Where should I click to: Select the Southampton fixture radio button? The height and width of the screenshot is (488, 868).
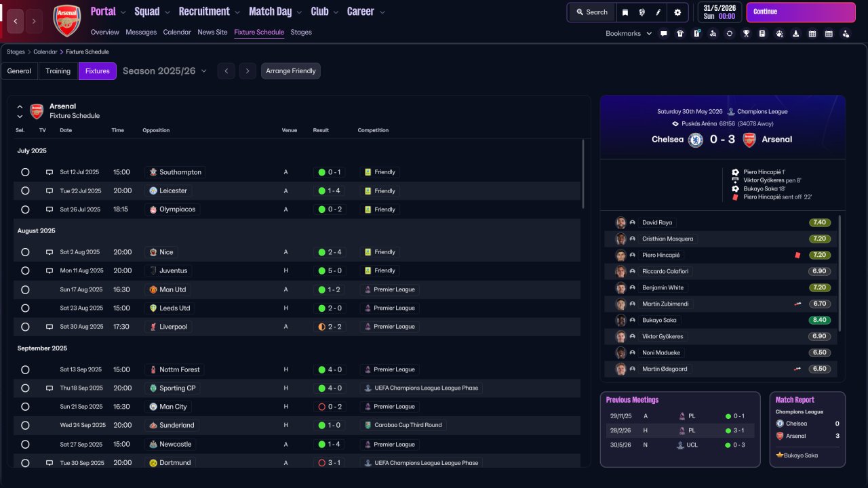(x=25, y=172)
